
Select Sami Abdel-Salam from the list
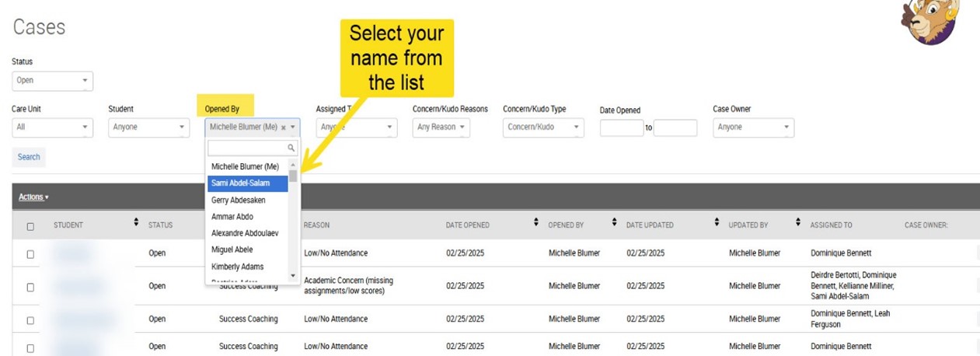pos(240,183)
